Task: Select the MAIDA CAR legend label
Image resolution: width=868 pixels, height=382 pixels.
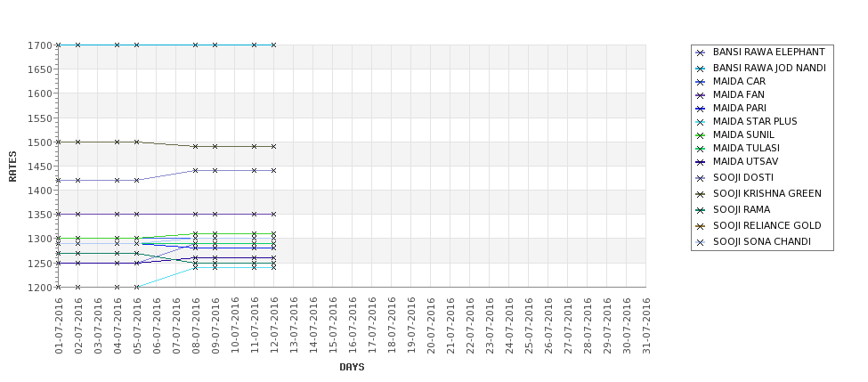Action: pos(739,81)
